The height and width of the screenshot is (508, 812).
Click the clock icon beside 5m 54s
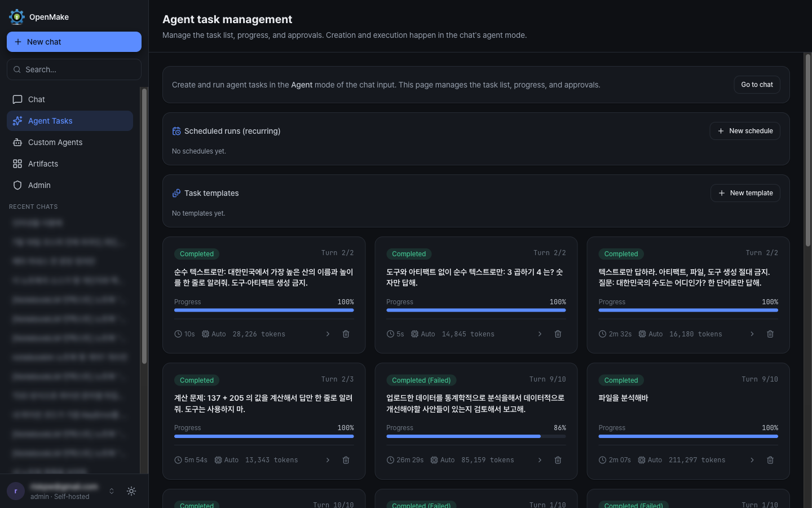(178, 460)
